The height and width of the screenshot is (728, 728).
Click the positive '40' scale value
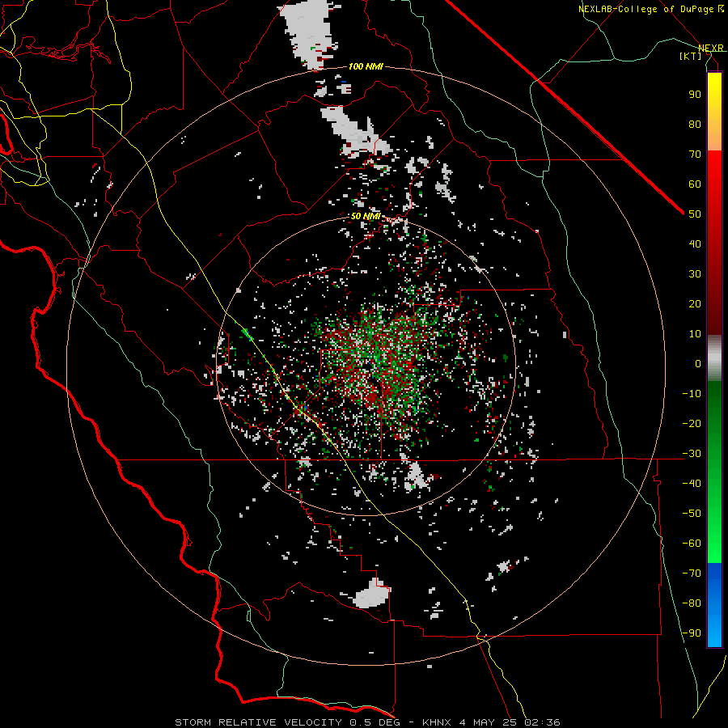click(695, 243)
